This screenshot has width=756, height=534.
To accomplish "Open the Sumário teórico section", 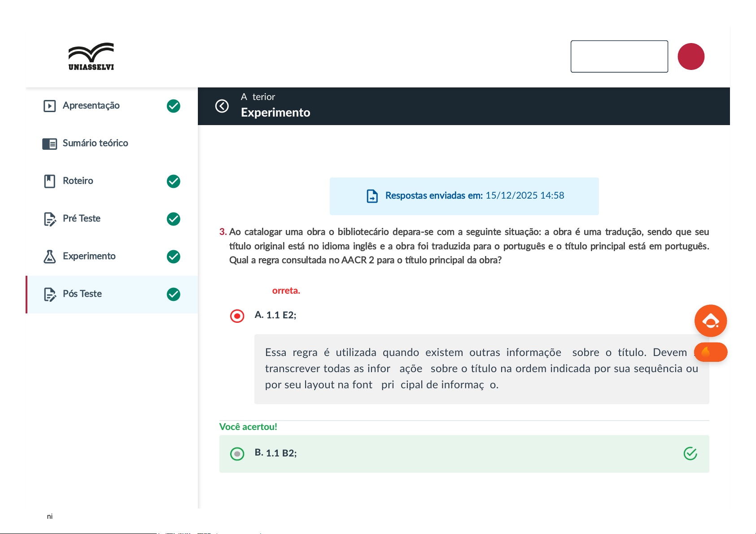I will click(x=95, y=143).
